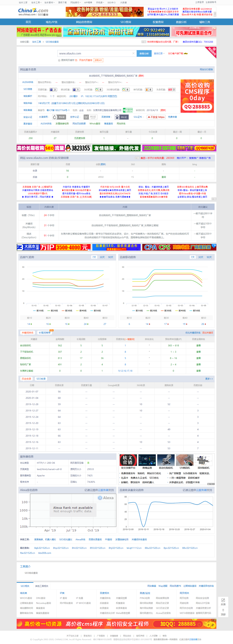This screenshot has height=644, width=233.
Task: Expand the 网站排行 top menu
Action: (x=76, y=2)
